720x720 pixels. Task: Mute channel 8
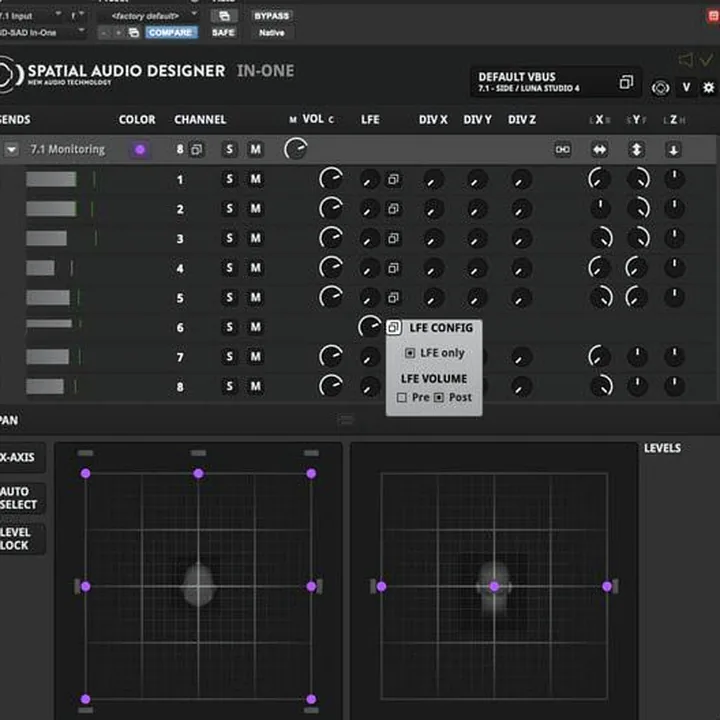(255, 386)
